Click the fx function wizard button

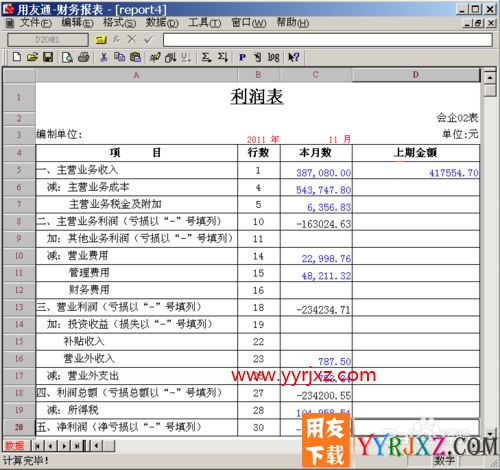coord(116,40)
